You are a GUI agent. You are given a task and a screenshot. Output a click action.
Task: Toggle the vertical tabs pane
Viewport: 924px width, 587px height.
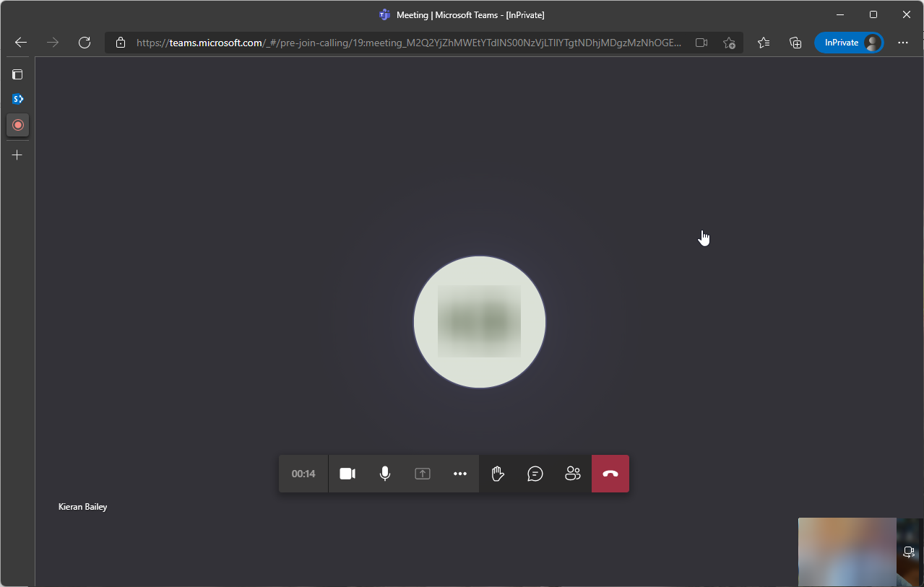tap(17, 74)
